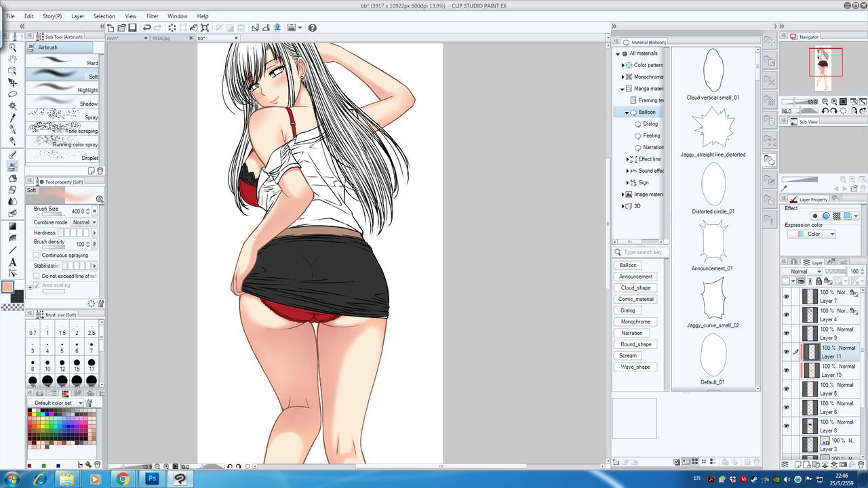Select the Airbrush tool in toolbox
The width and height of the screenshot is (868, 488).
tap(12, 166)
